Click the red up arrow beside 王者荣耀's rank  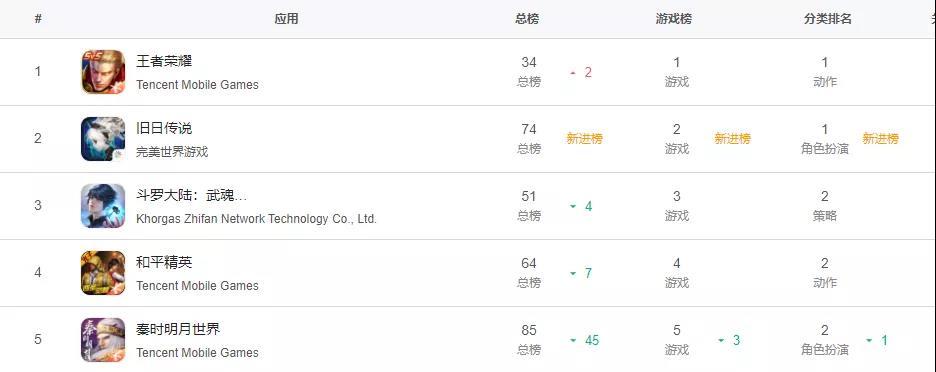pyautogui.click(x=573, y=73)
